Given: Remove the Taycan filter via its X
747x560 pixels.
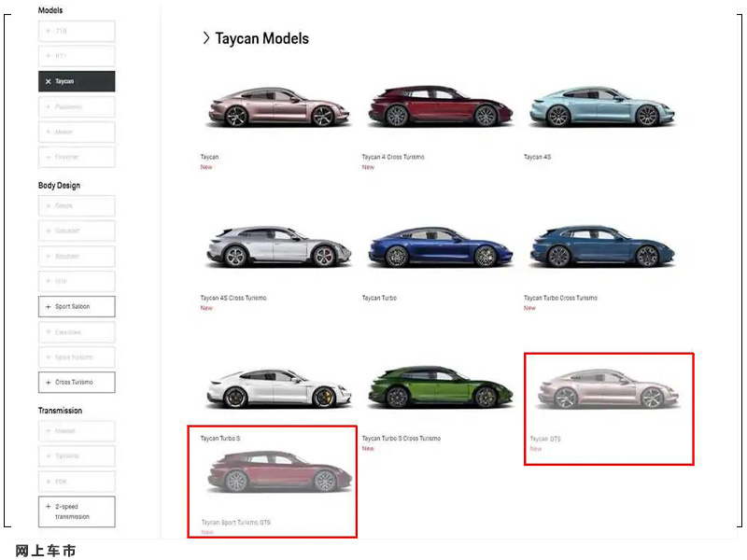Looking at the screenshot, I should [x=49, y=81].
